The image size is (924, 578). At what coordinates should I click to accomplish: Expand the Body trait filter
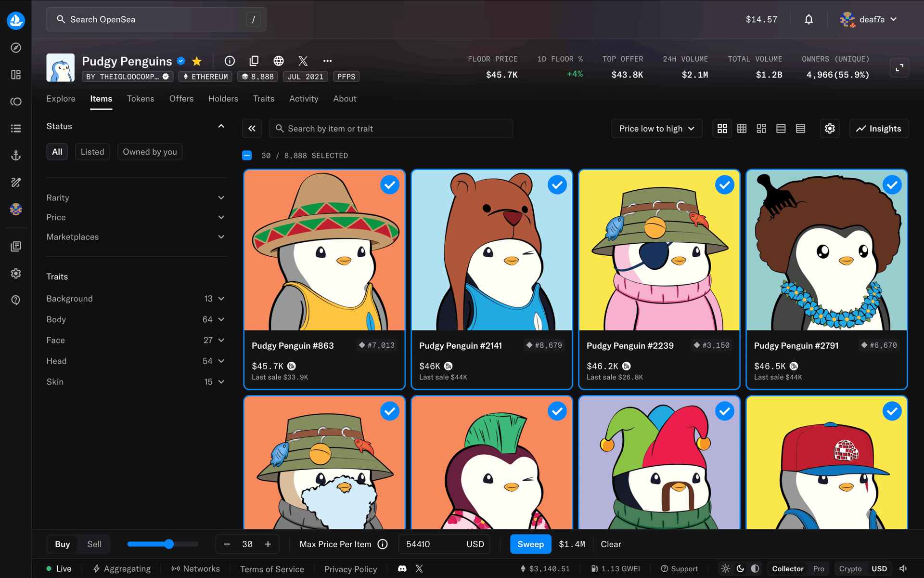[x=136, y=319]
